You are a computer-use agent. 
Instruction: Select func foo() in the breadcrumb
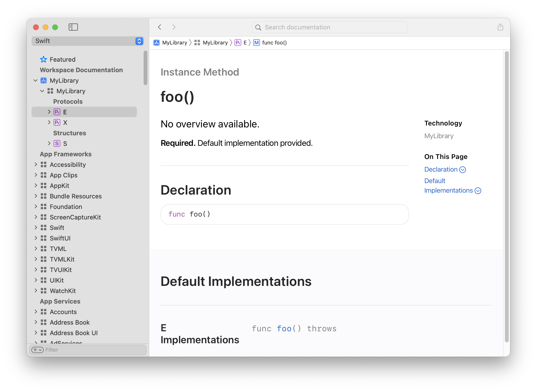pos(274,43)
